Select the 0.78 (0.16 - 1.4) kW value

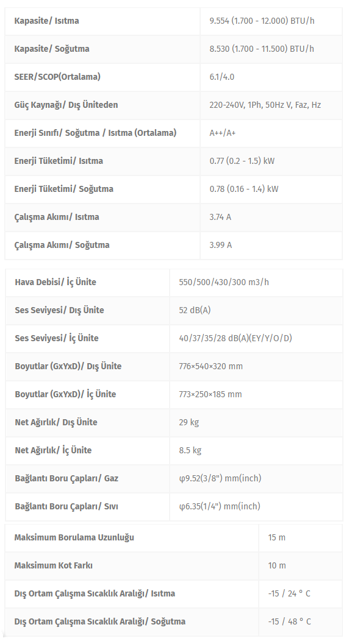tap(244, 189)
